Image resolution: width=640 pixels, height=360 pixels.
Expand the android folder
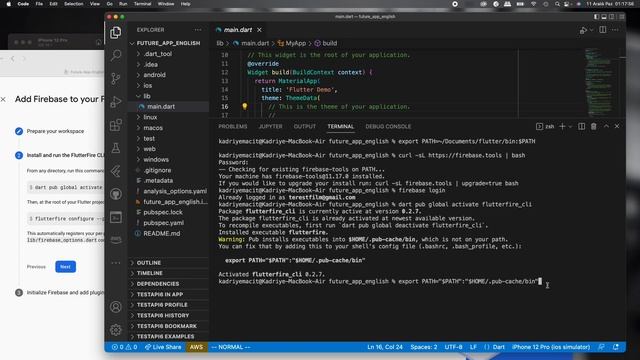tap(154, 75)
